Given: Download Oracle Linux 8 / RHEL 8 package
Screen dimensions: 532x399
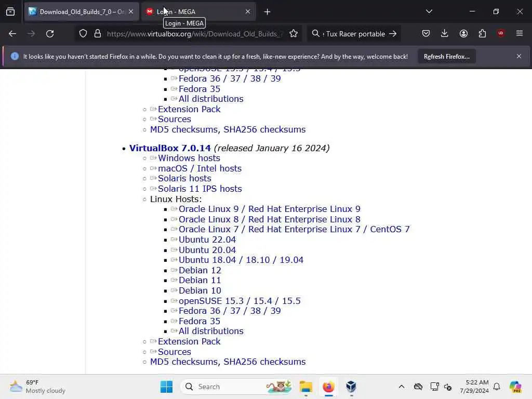Looking at the screenshot, I should point(270,220).
